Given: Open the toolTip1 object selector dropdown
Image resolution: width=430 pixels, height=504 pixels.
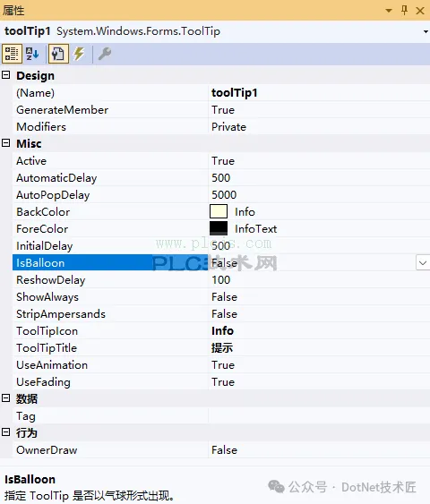Looking at the screenshot, I should tap(426, 31).
